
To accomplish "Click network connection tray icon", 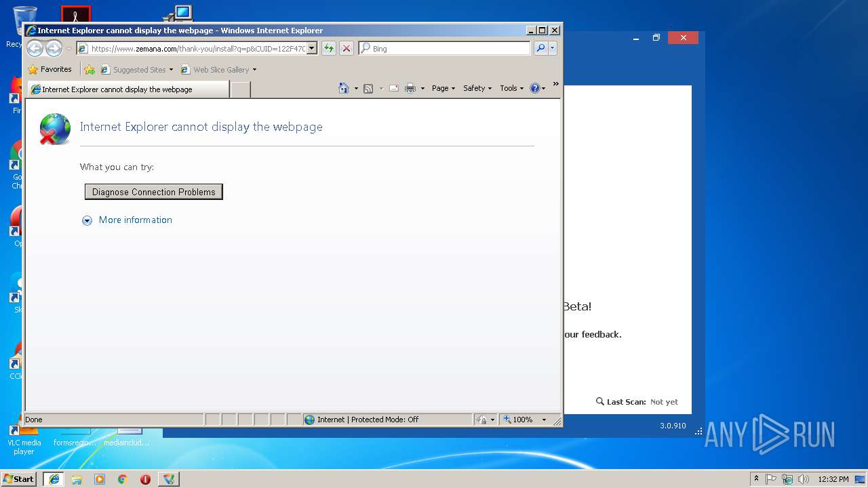I will tap(787, 479).
